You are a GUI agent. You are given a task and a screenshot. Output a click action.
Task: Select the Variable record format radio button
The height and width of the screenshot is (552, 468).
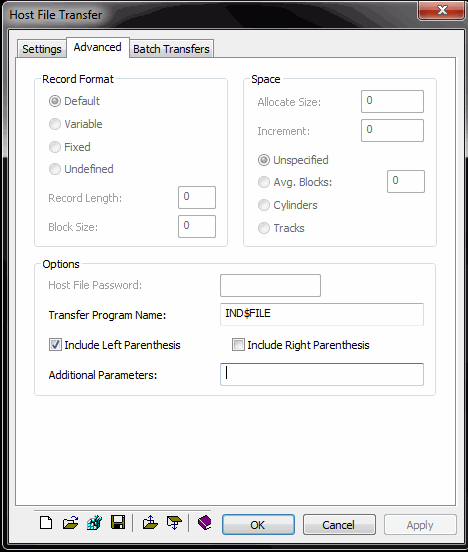click(x=55, y=124)
